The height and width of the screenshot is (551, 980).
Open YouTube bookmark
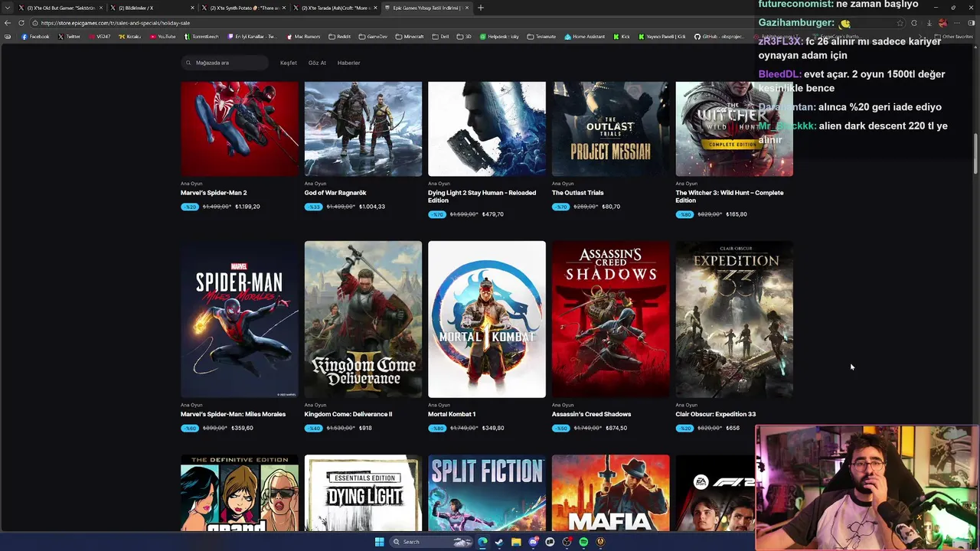tap(163, 37)
